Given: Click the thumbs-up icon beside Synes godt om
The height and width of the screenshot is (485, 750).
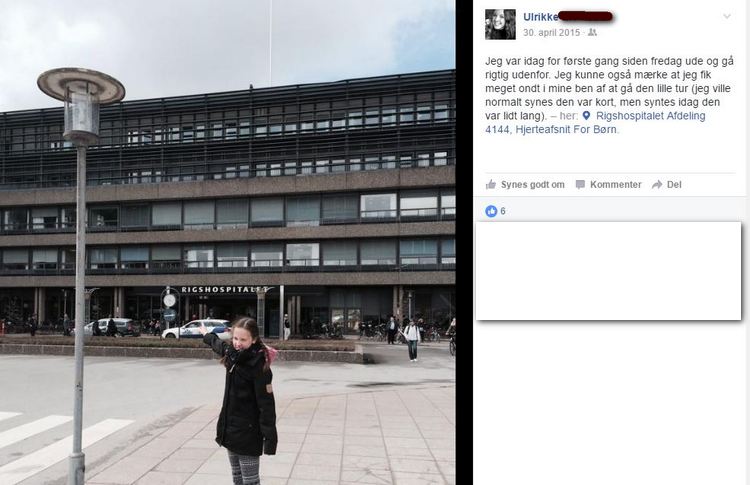Looking at the screenshot, I should coord(491,184).
